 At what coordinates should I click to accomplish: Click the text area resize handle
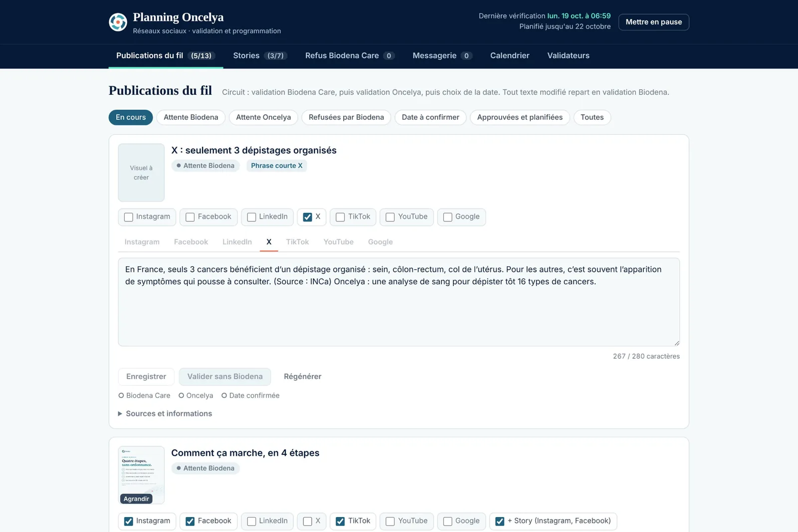coord(676,343)
